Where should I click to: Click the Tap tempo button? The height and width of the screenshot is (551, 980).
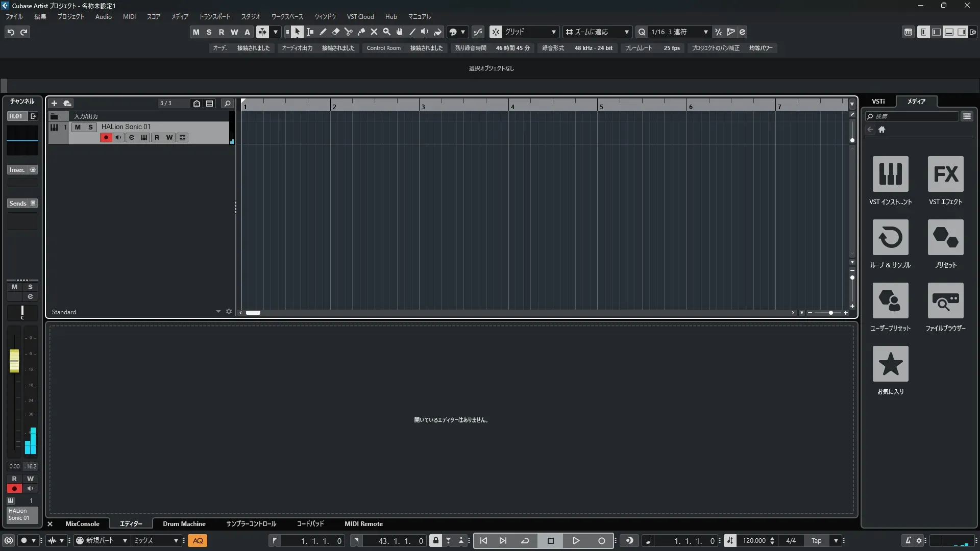[816, 541]
